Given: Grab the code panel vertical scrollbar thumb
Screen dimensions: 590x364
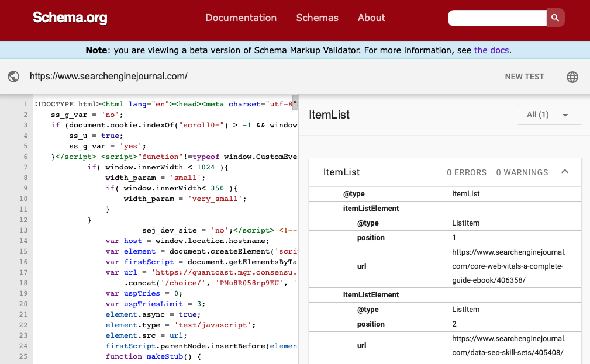Looking at the screenshot, I should 295,102.
